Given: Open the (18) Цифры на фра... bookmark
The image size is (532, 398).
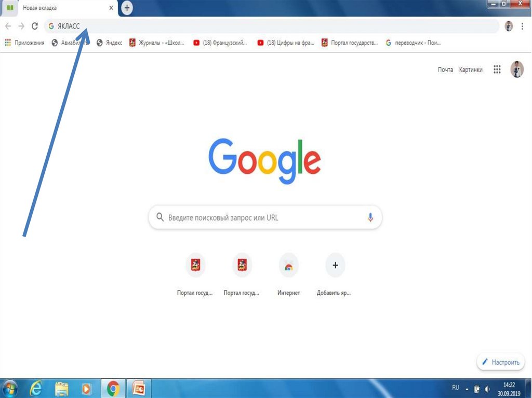Looking at the screenshot, I should tap(286, 43).
